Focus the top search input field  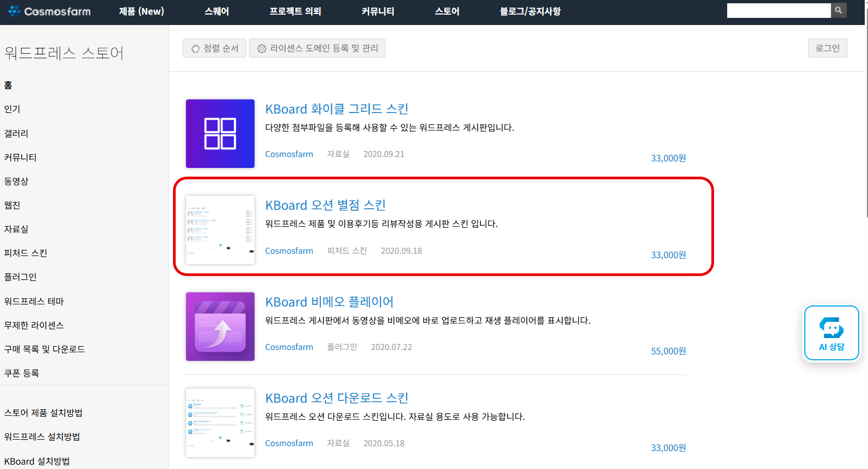(x=779, y=10)
